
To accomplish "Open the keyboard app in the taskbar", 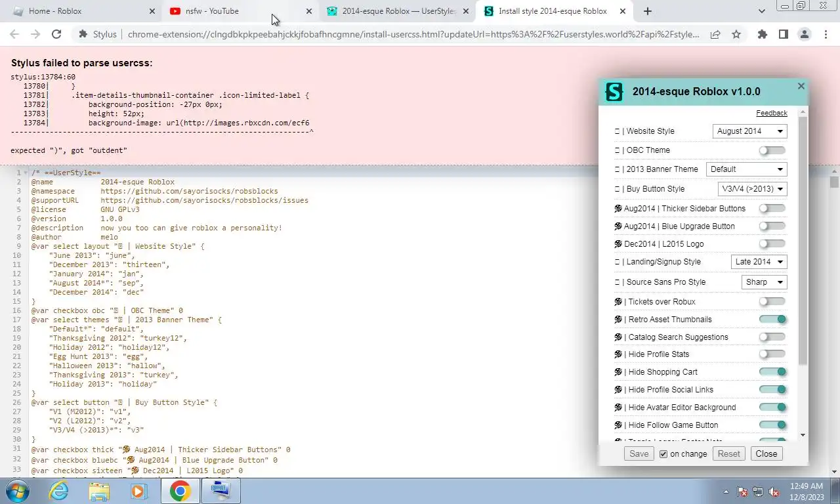I will coord(220,491).
